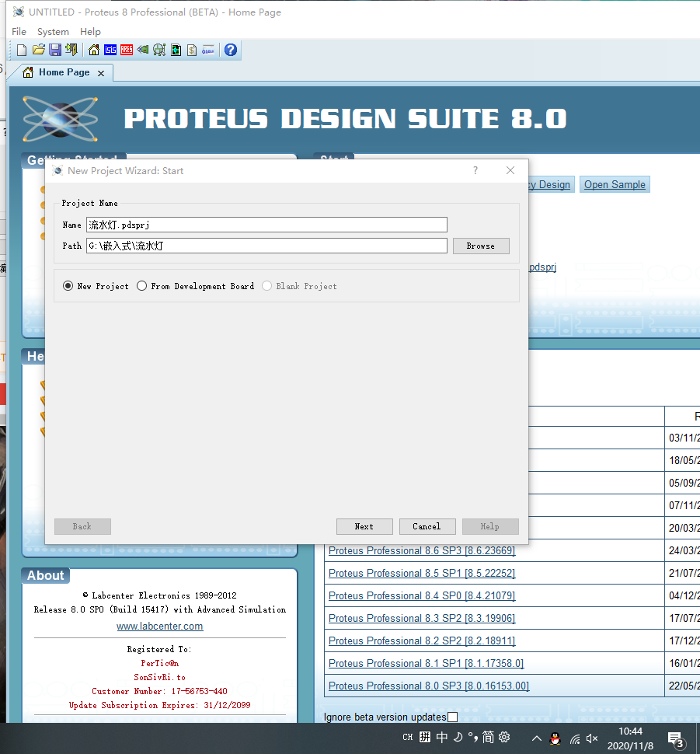Click the blue Help question mark icon
Image resolution: width=700 pixels, height=754 pixels.
(231, 50)
